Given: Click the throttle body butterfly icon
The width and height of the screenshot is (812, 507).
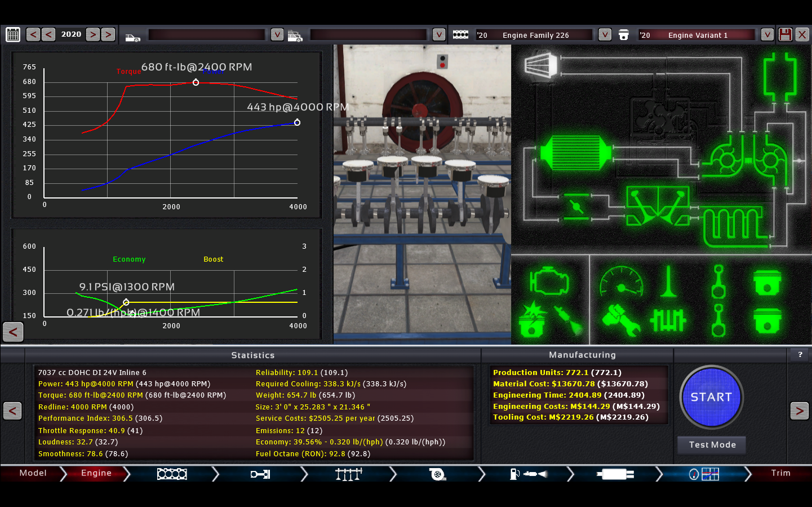Looking at the screenshot, I should pyautogui.click(x=576, y=206).
